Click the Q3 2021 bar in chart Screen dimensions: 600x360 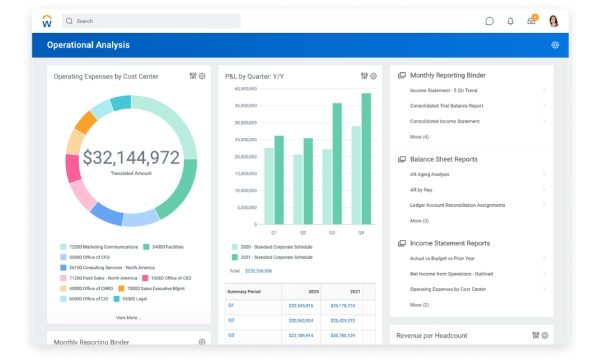(x=337, y=164)
